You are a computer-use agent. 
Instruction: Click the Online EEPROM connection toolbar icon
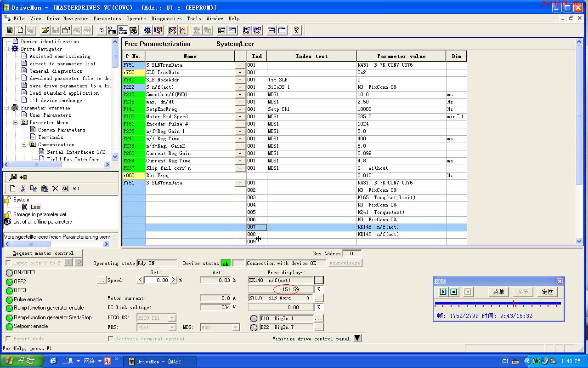tap(123, 30)
